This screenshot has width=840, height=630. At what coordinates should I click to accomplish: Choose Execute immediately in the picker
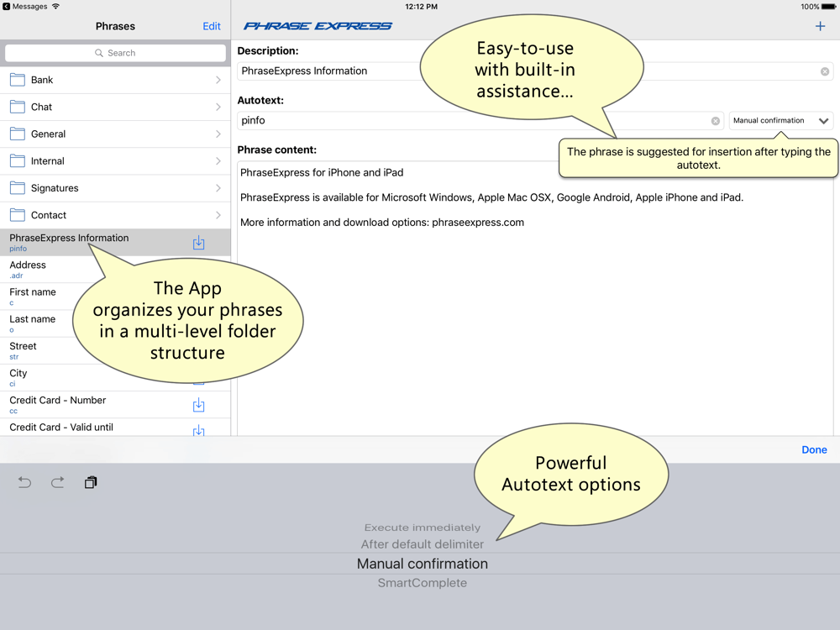click(x=423, y=528)
